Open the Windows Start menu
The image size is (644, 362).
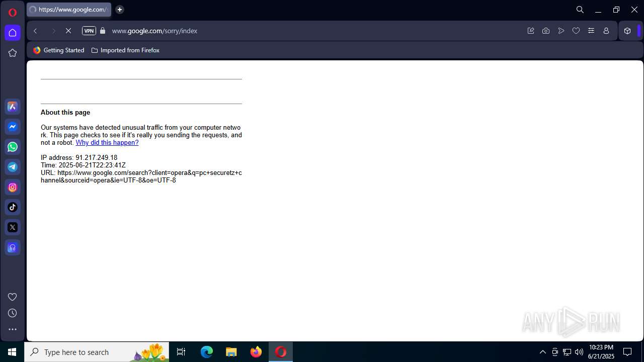pos(12,352)
